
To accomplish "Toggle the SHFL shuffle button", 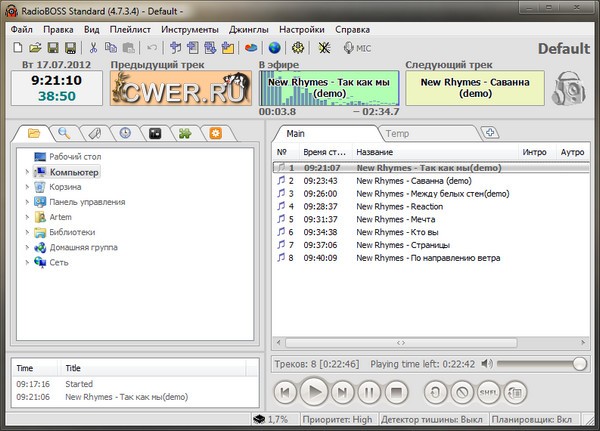I will coord(490,393).
